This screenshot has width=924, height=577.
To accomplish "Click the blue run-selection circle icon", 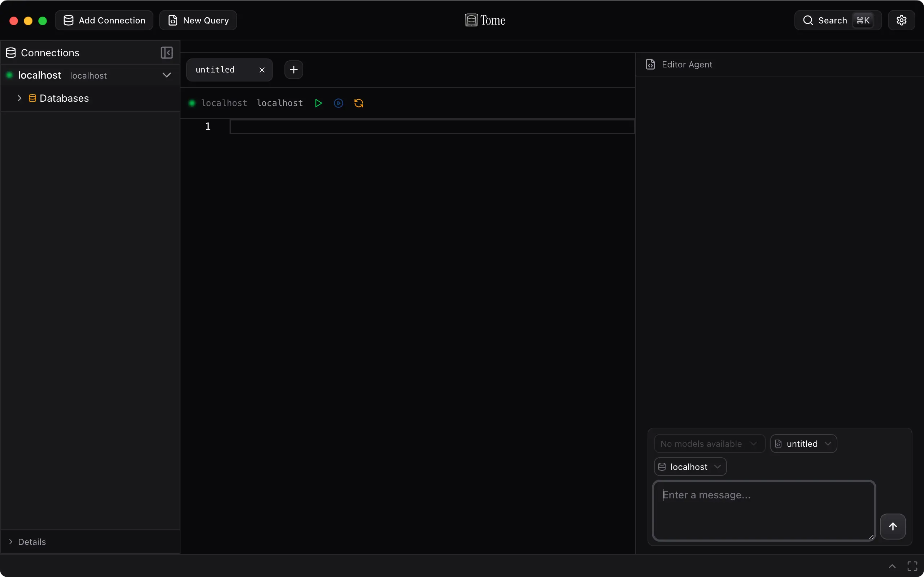I will point(338,103).
